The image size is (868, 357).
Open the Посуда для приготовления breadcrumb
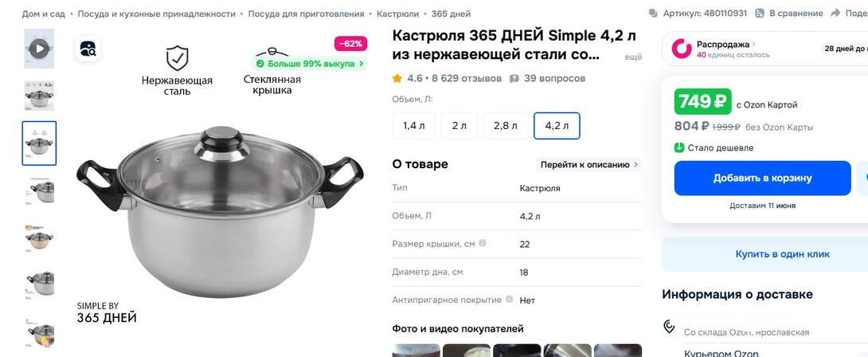click(306, 14)
